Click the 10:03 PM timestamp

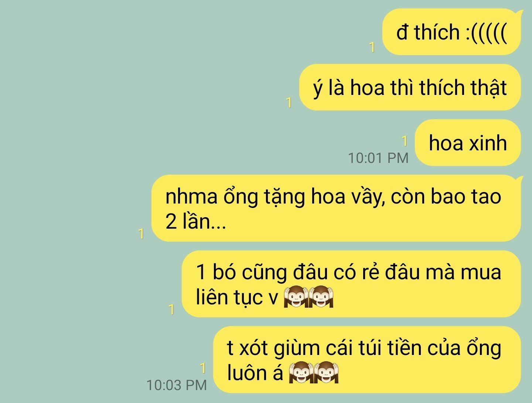point(177,385)
